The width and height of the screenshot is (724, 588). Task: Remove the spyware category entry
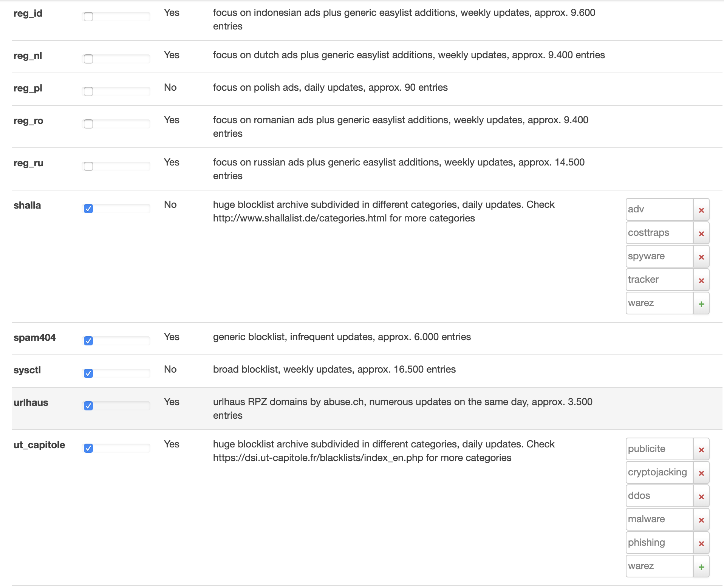701,257
